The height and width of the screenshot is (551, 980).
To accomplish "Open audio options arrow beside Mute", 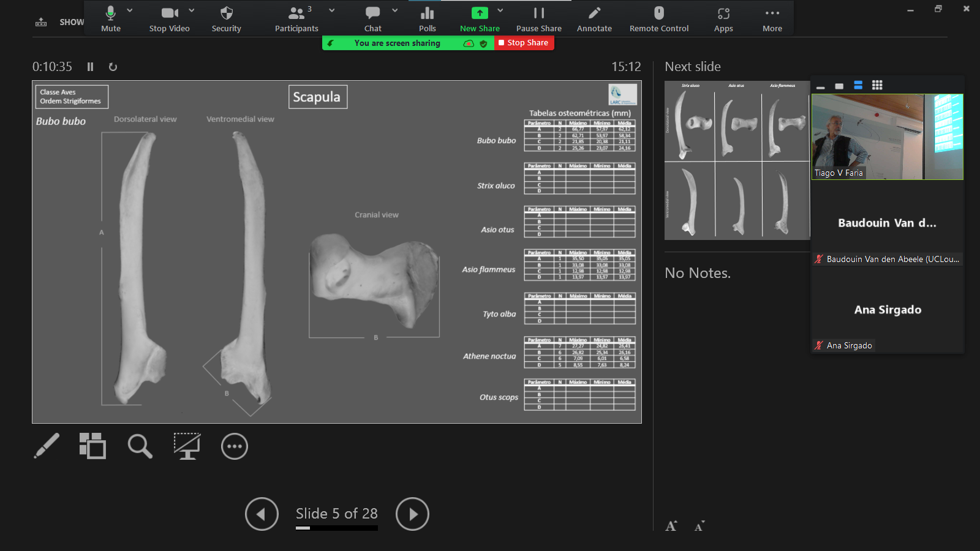I will click(x=129, y=10).
